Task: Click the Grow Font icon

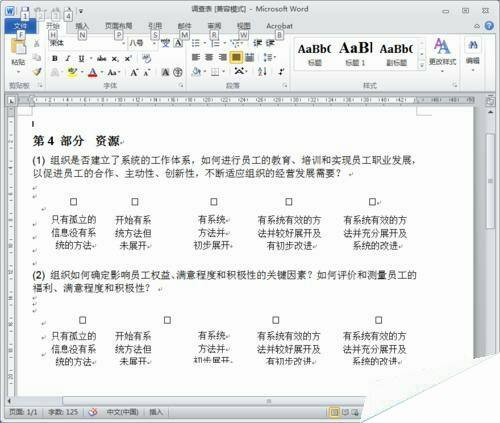Action: 134,72
